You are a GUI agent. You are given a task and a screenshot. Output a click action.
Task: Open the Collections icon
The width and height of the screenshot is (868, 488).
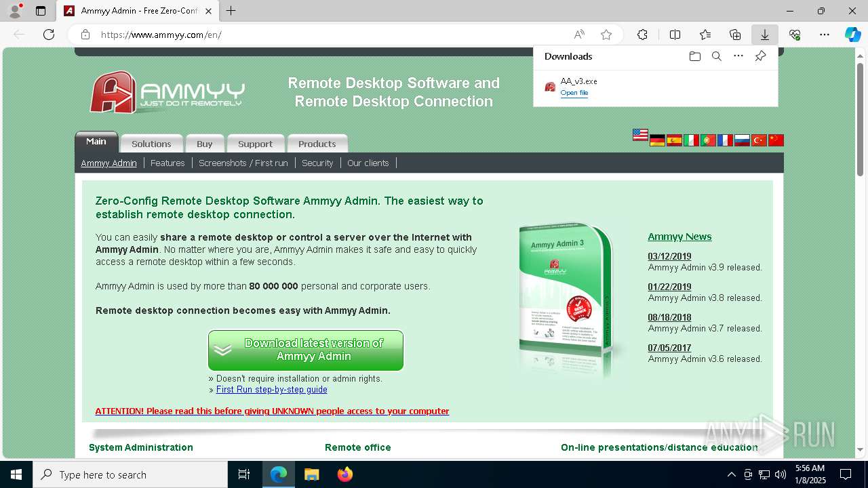click(x=735, y=35)
